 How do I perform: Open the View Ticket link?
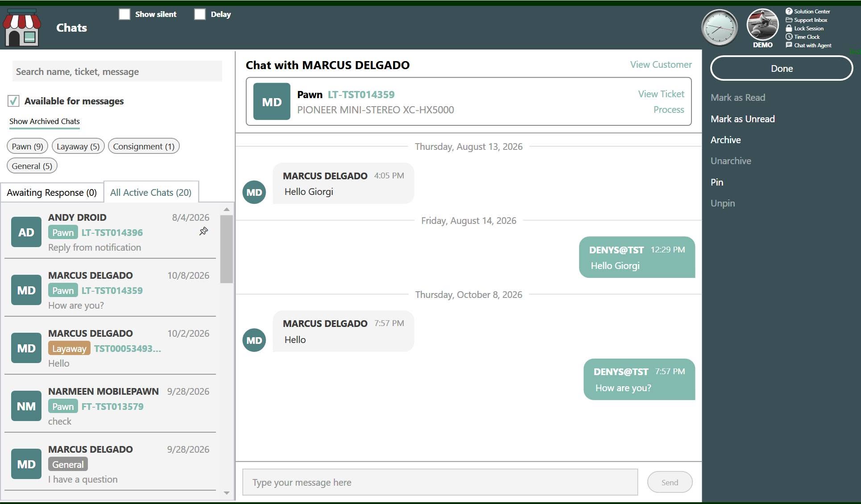click(661, 94)
